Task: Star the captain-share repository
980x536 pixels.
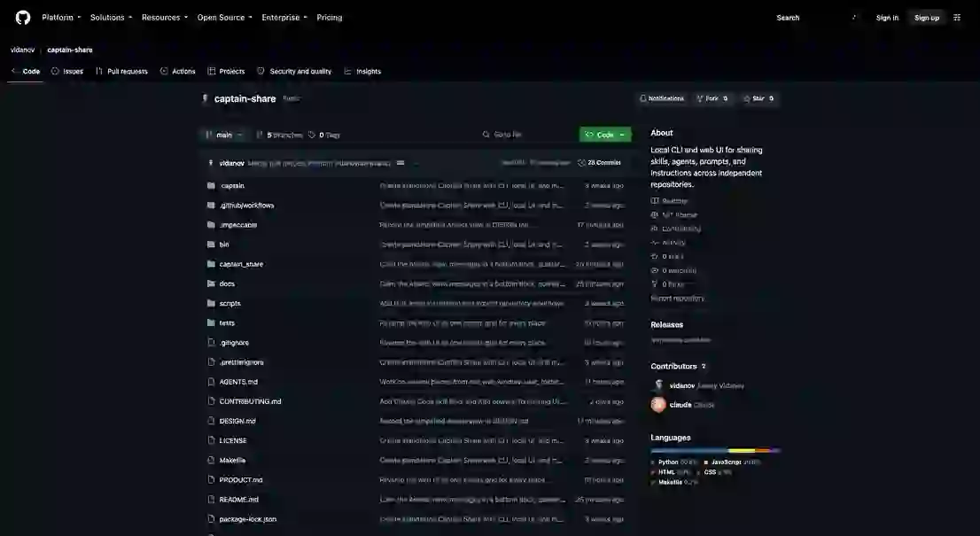Action: pos(758,98)
